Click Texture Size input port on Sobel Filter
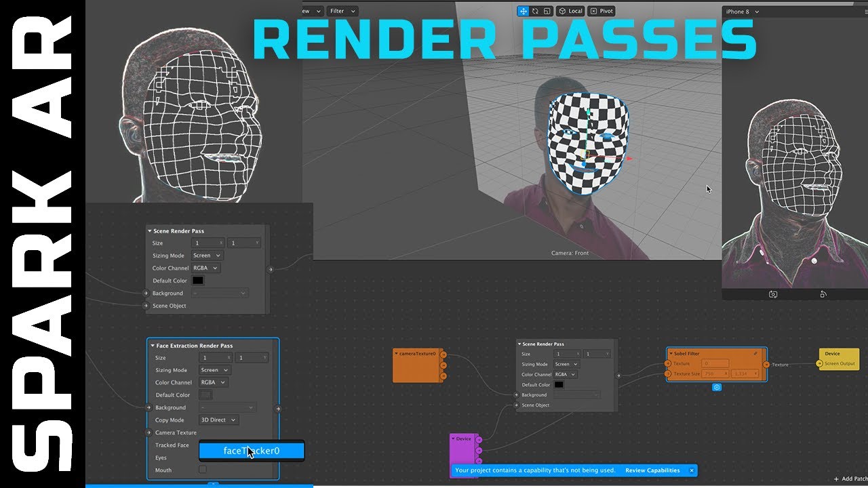 click(x=668, y=373)
